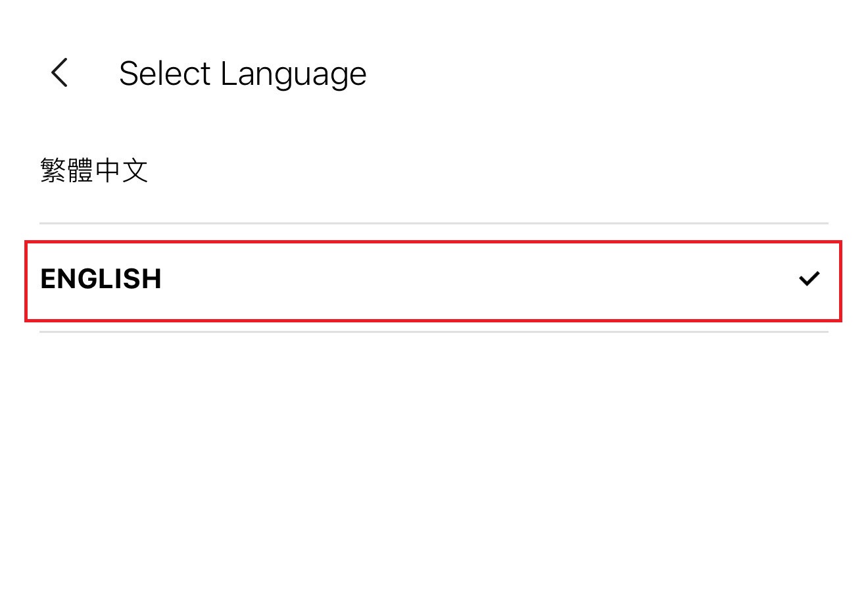The width and height of the screenshot is (868, 600).
Task: Set app language to 繁體中文
Action: click(x=94, y=170)
